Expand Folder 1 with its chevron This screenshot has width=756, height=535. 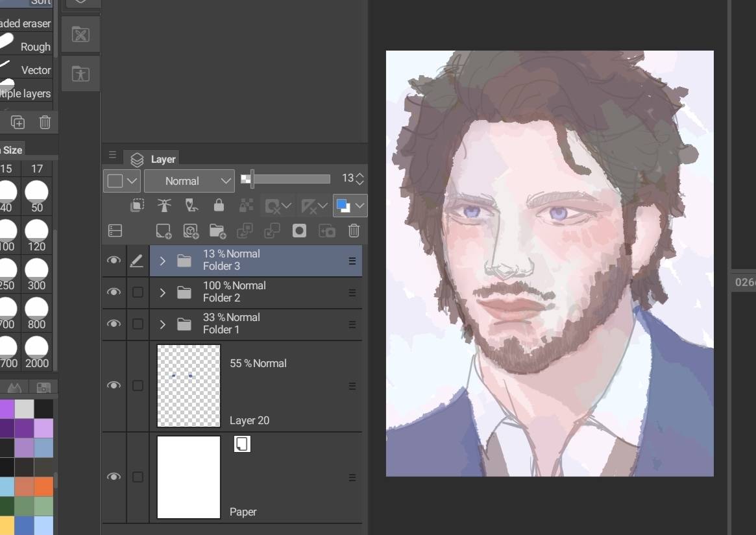point(162,324)
